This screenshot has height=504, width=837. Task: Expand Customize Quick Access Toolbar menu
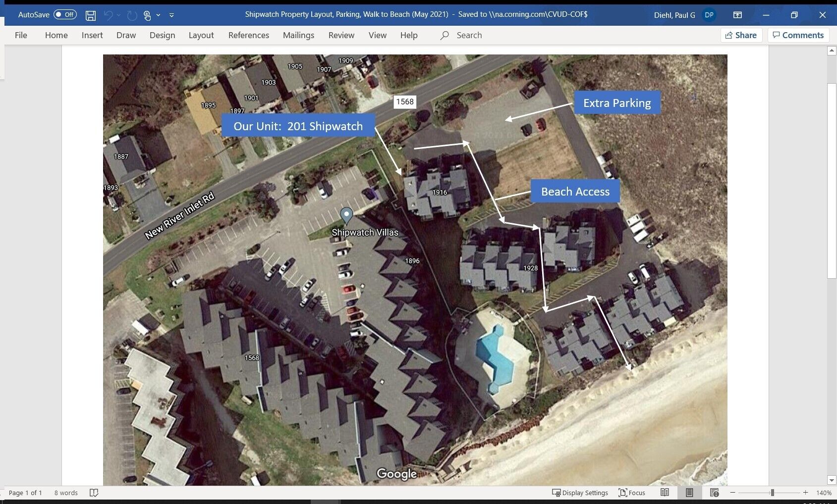[171, 15]
